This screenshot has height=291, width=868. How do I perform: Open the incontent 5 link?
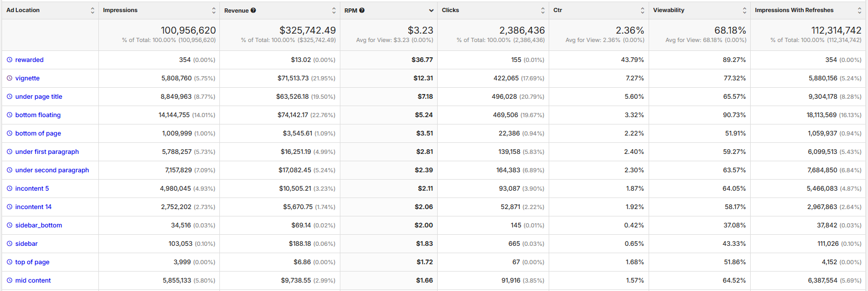(x=32, y=189)
